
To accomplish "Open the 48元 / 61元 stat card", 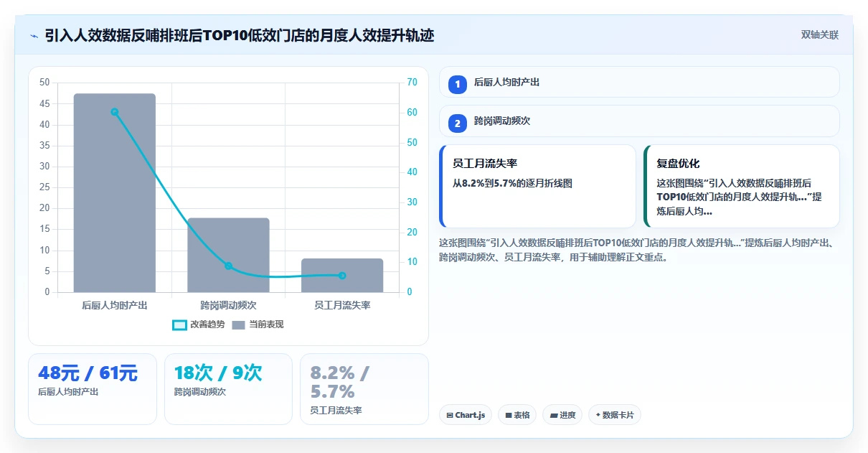I will pos(93,388).
